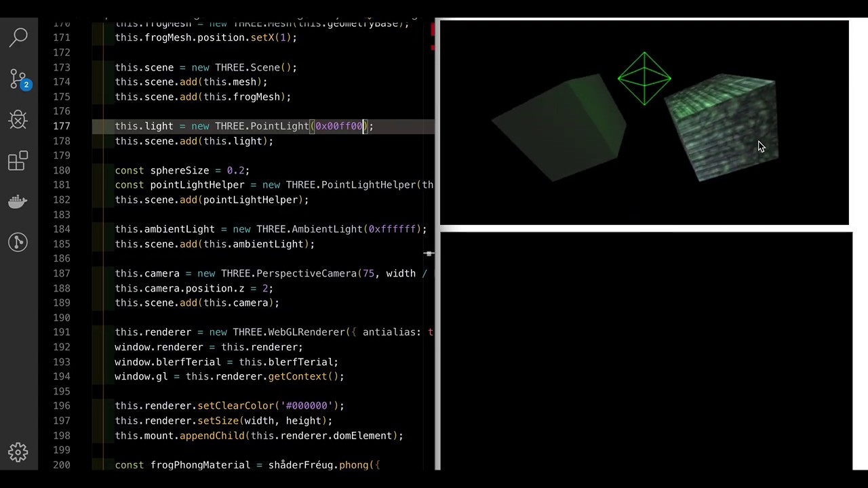Click line number 196 in gutter
Image resolution: width=868 pixels, height=488 pixels.
point(62,406)
